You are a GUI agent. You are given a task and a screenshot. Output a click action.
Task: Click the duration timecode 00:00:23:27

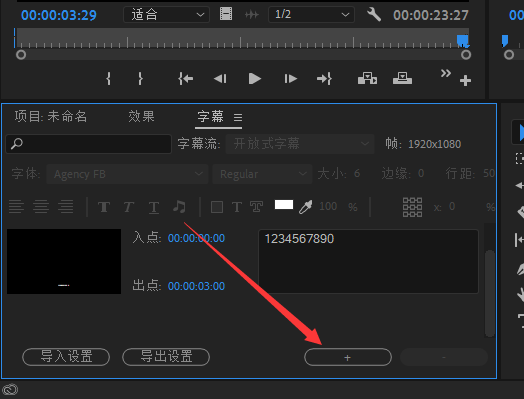[x=431, y=15]
